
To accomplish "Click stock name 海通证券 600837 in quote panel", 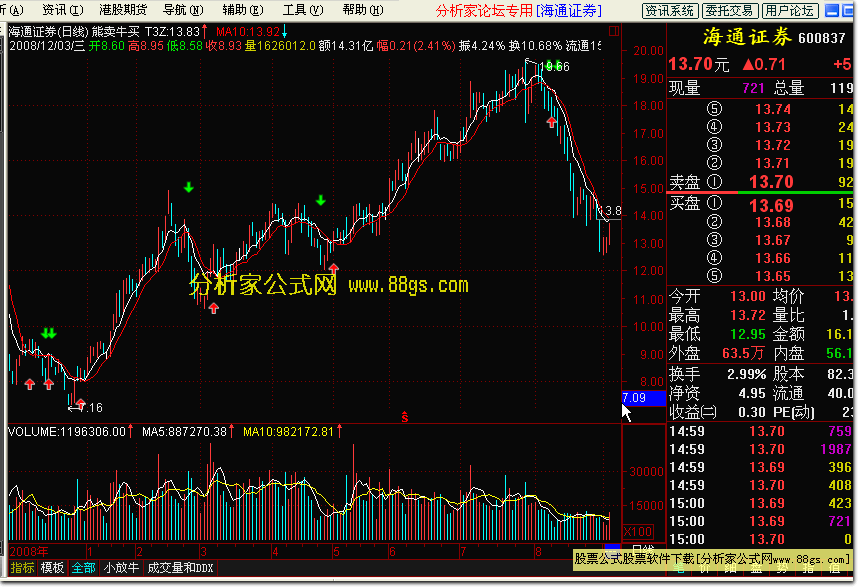I will point(774,37).
